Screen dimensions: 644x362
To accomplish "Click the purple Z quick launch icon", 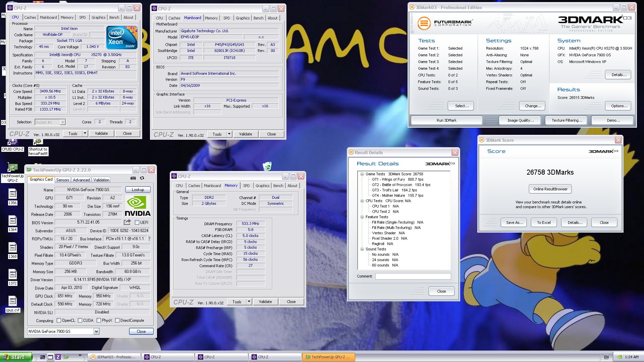I will click(58, 357).
